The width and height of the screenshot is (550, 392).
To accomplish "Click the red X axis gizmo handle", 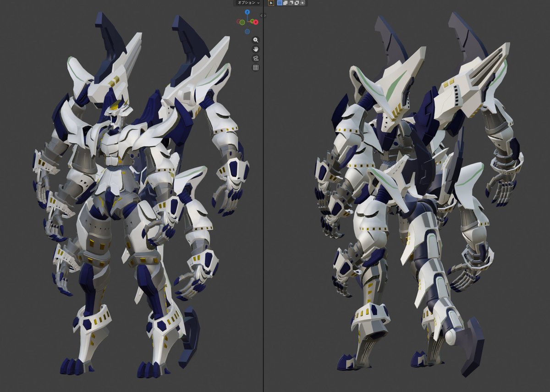I will pyautogui.click(x=256, y=22).
